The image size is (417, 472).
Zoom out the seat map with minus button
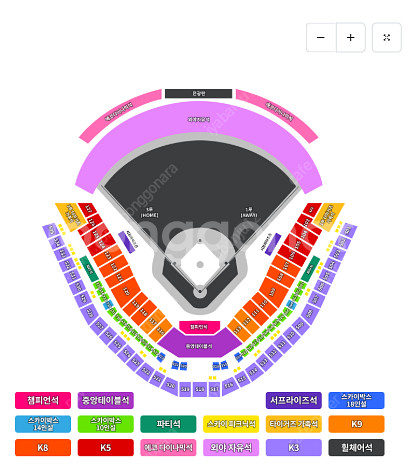321,37
